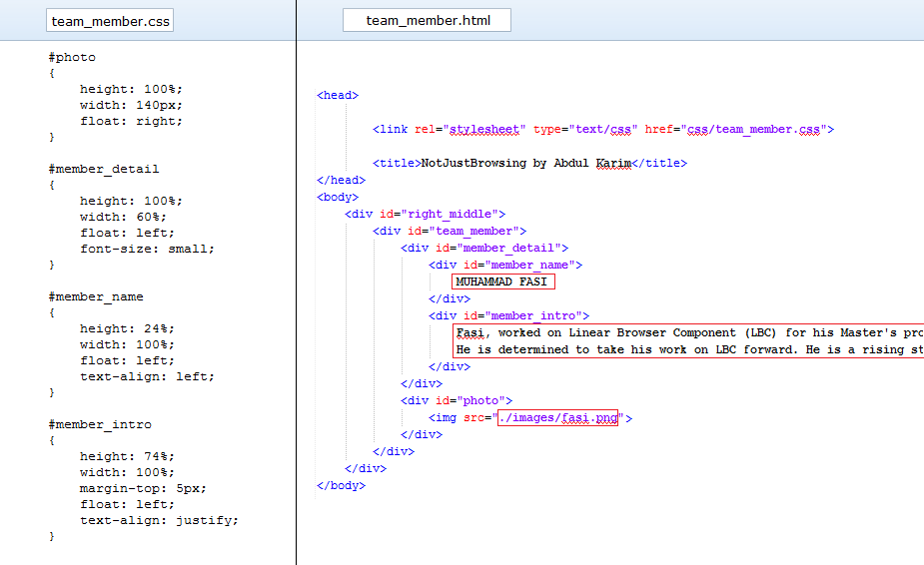The width and height of the screenshot is (924, 565).
Task: Switch to the team_member.html tab
Action: 427,21
